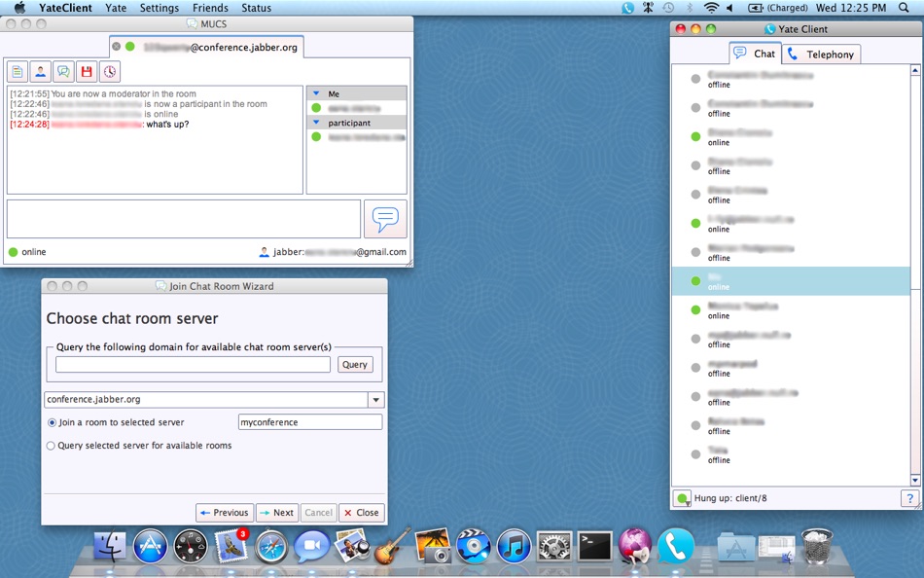The height and width of the screenshot is (578, 924).
Task: Click the myconference room name field
Action: click(x=310, y=422)
